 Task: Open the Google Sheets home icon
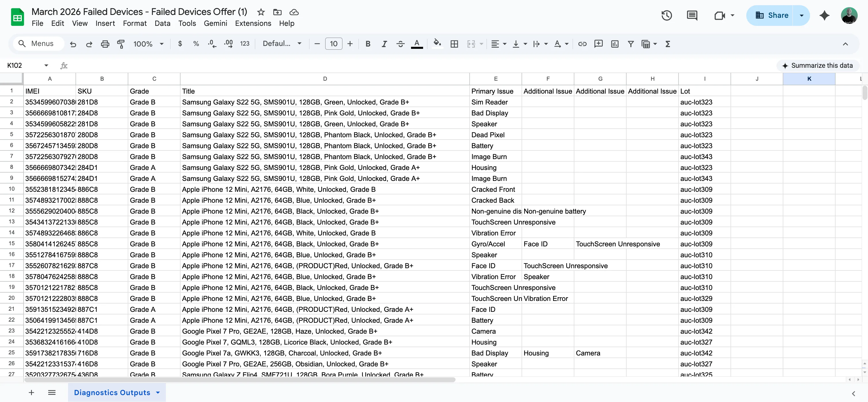coord(18,17)
